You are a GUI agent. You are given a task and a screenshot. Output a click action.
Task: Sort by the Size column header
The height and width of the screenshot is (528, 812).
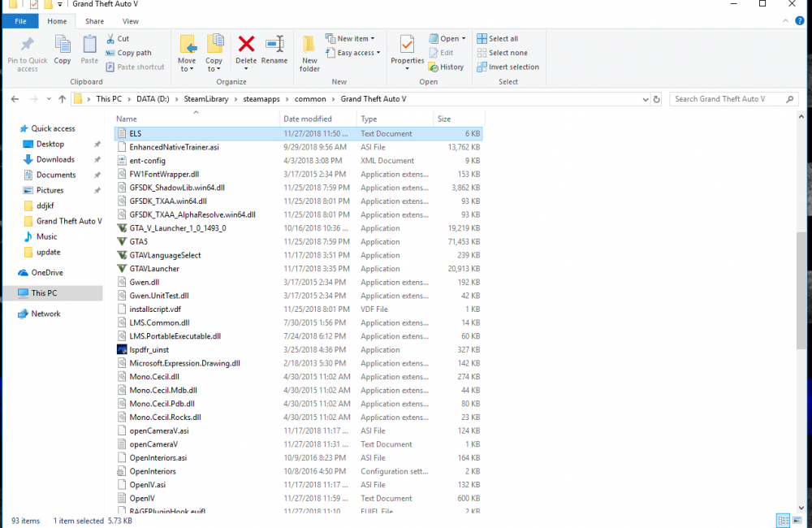point(459,119)
